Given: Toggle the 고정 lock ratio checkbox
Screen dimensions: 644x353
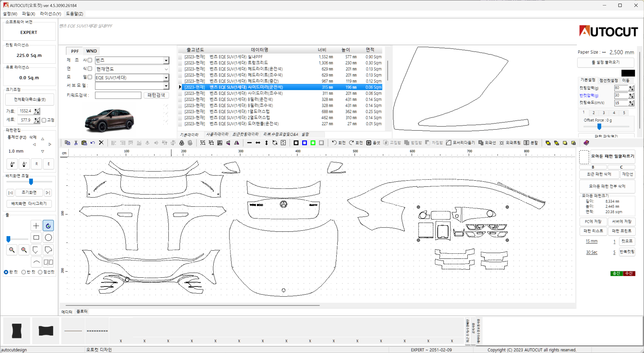Looking at the screenshot, I should (44, 120).
